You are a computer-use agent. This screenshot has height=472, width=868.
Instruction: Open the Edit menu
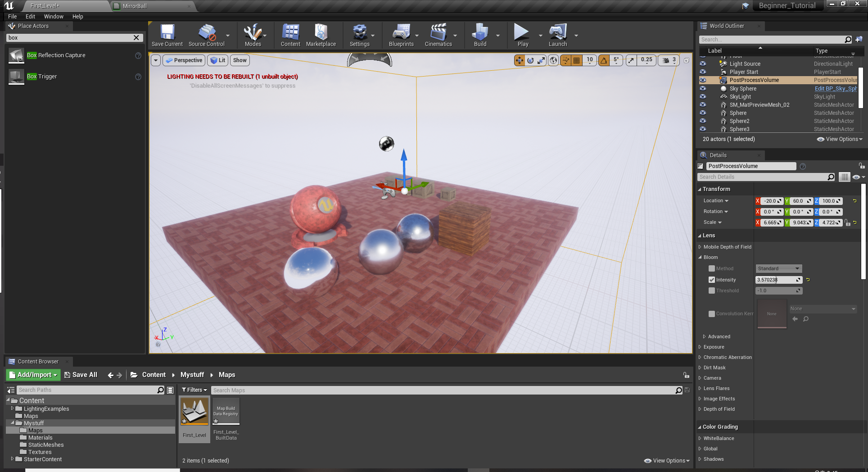tap(30, 16)
